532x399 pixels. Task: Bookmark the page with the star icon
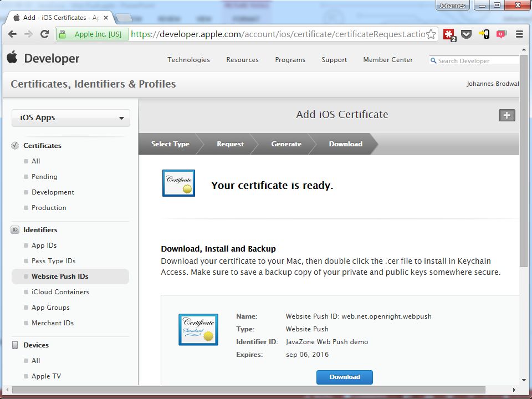(x=431, y=34)
